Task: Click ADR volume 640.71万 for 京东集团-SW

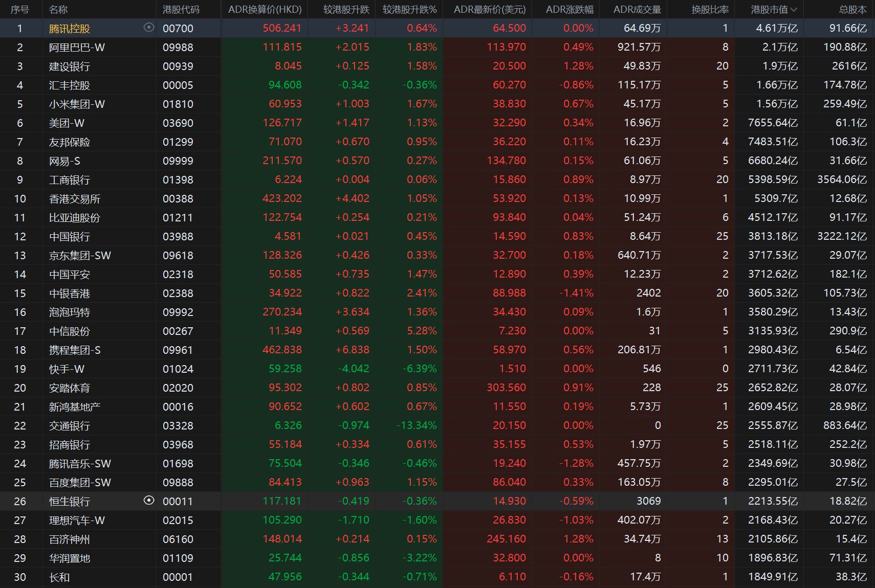Action: [x=639, y=255]
